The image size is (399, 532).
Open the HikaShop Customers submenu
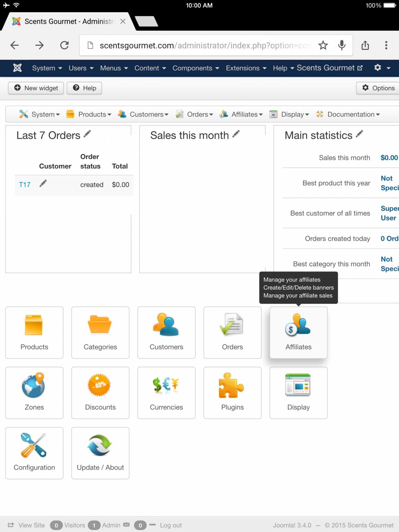[x=143, y=114]
